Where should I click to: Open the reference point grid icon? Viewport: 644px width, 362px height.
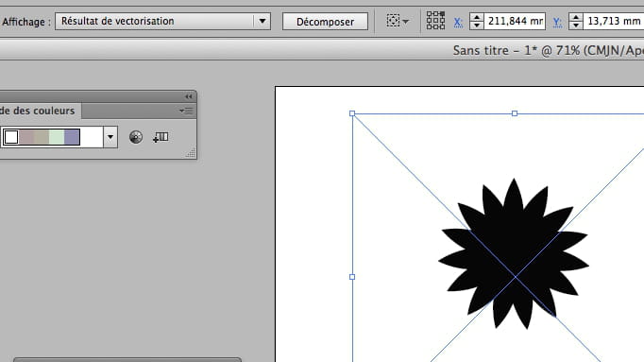coord(435,21)
